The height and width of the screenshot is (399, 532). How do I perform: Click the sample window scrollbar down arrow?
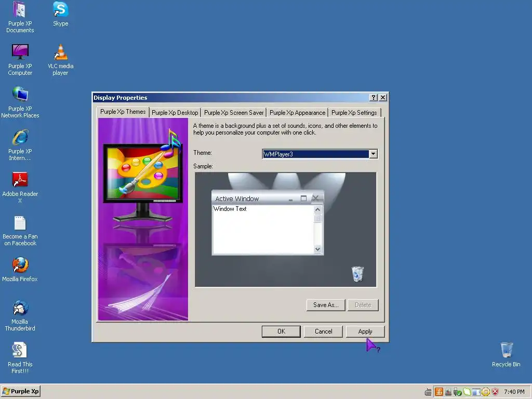tap(317, 249)
